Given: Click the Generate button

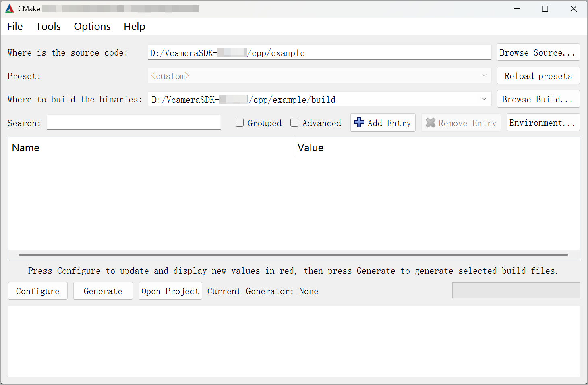Looking at the screenshot, I should [x=103, y=291].
